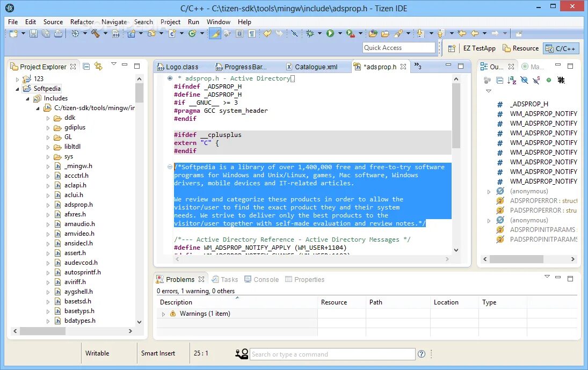This screenshot has width=588, height=370.
Task: Toggle Mark Occurrences highlighter button
Action: tap(215, 34)
